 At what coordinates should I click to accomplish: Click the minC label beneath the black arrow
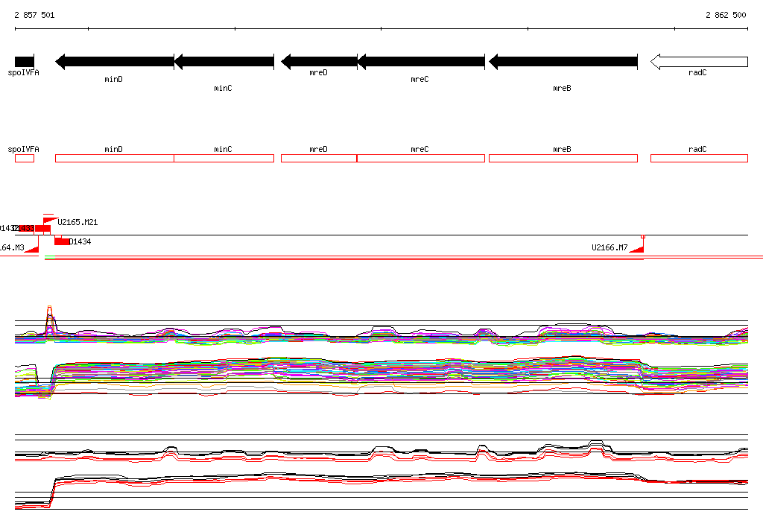(223, 88)
